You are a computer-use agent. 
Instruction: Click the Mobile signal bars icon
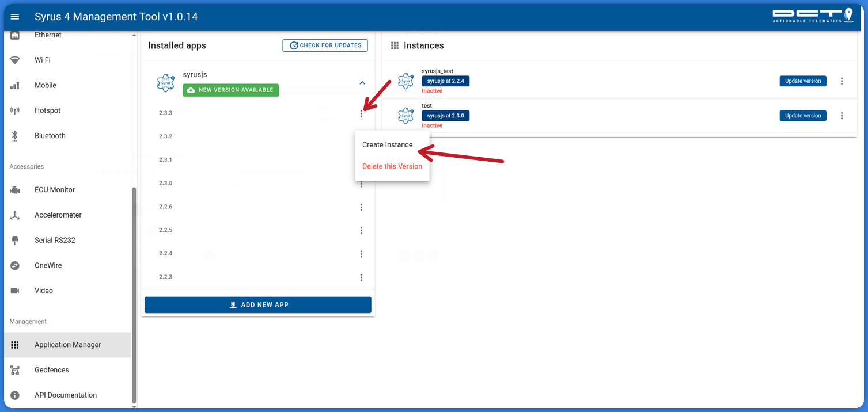point(15,86)
